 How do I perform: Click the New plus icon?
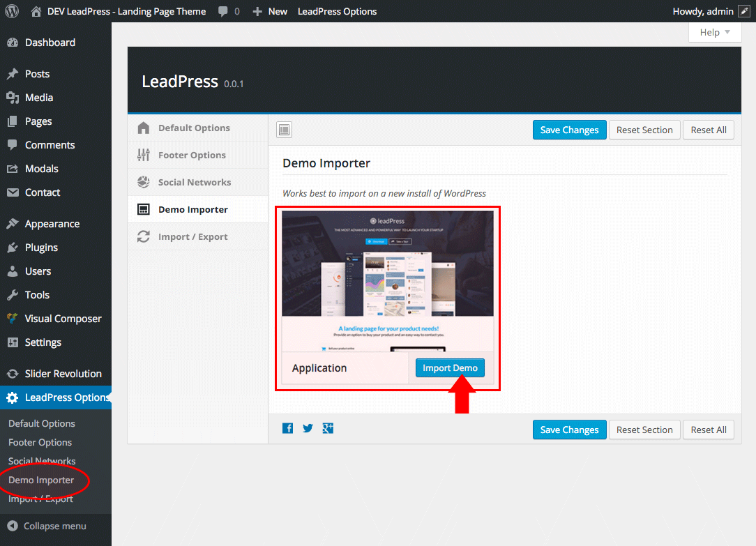(257, 12)
